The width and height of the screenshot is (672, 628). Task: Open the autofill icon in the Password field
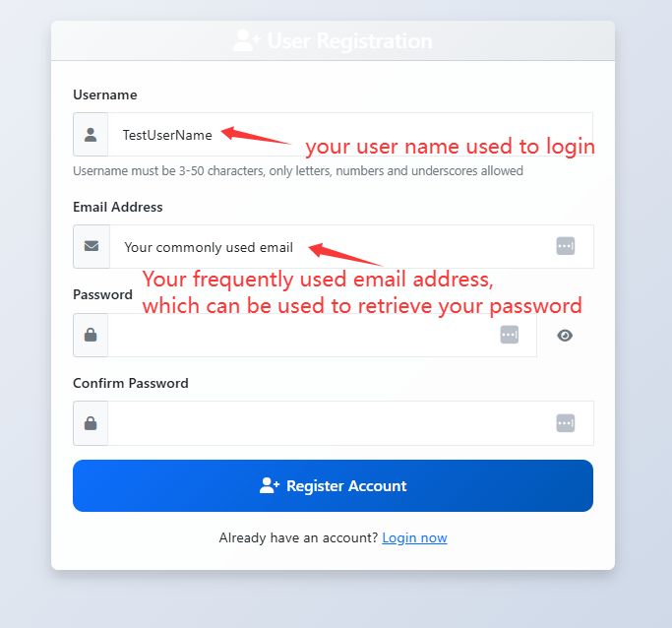pos(509,335)
